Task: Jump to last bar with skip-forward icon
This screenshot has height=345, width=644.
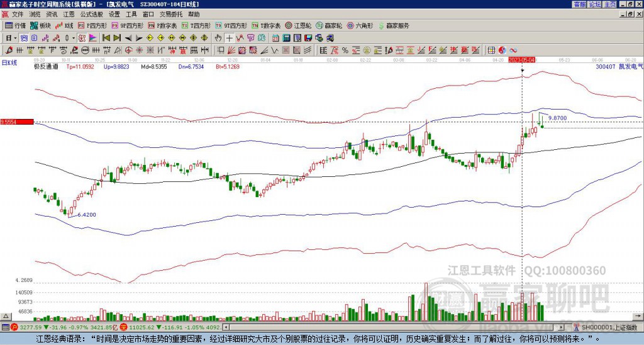Action: coord(117,38)
